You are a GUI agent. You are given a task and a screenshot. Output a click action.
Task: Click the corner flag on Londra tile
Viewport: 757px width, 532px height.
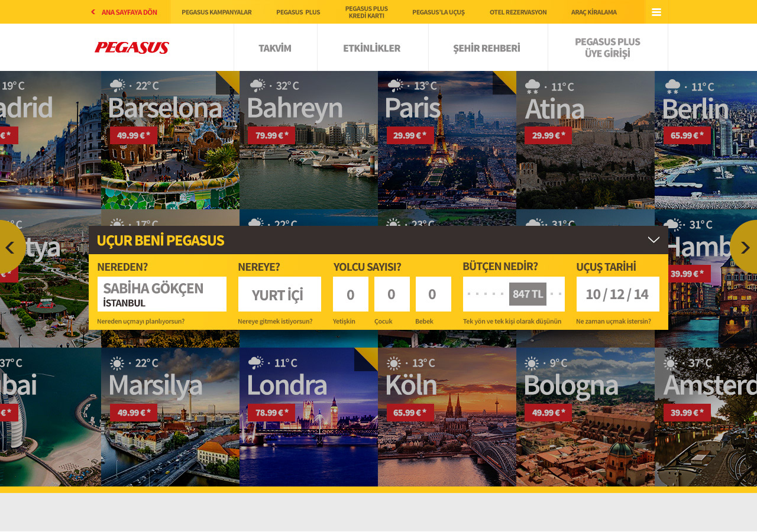(x=366, y=359)
